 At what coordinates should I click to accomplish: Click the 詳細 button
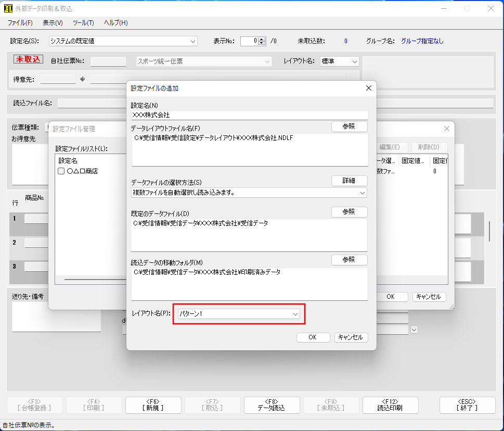[x=349, y=181]
